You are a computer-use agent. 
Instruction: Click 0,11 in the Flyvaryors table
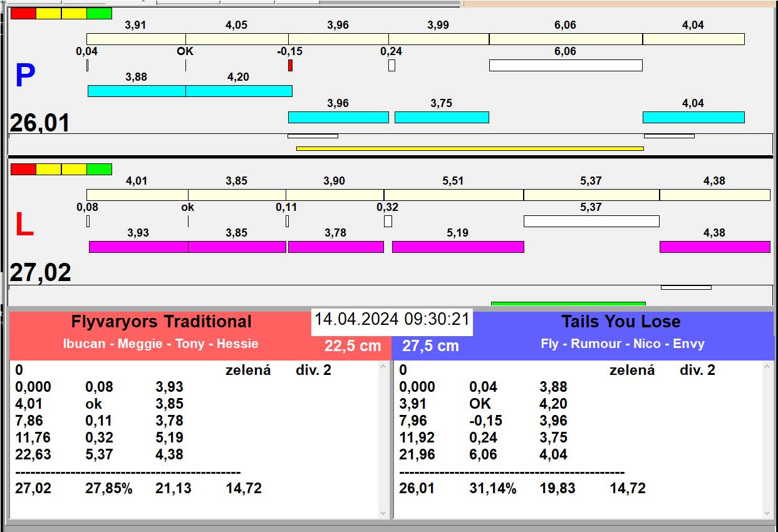pos(100,421)
